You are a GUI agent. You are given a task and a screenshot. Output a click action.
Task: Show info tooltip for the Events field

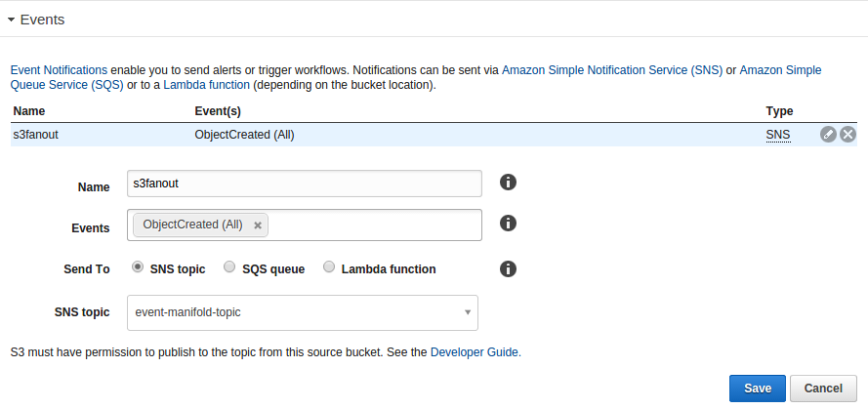click(508, 223)
